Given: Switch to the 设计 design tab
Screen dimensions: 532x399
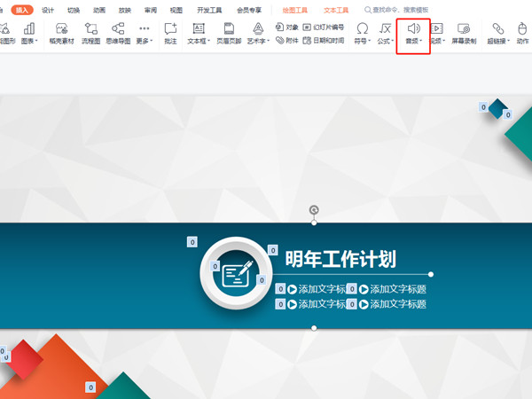Looking at the screenshot, I should tap(48, 10).
